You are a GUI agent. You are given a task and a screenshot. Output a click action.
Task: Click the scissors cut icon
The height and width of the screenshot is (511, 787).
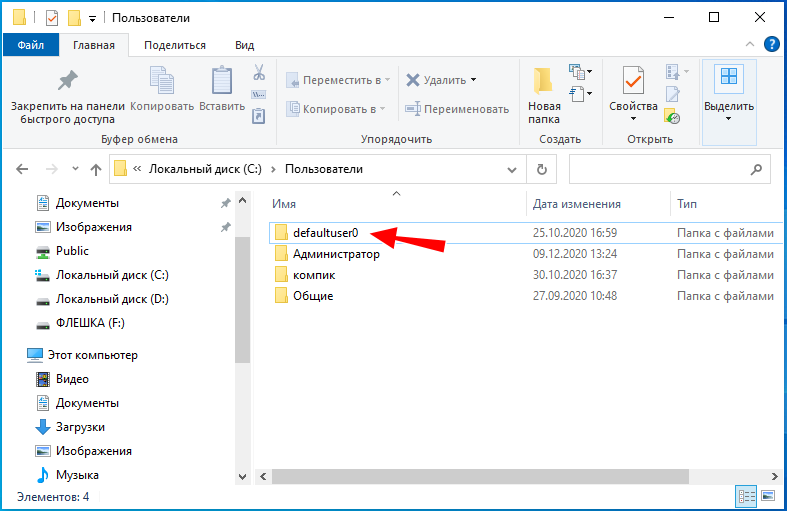259,72
